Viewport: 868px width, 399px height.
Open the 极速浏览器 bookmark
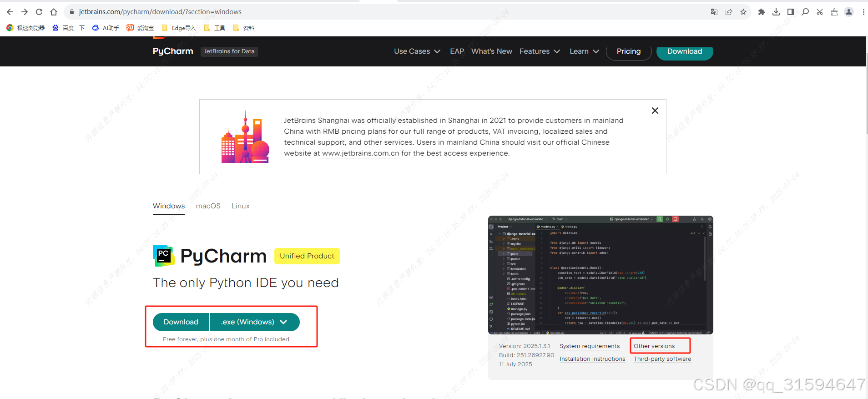(x=26, y=28)
